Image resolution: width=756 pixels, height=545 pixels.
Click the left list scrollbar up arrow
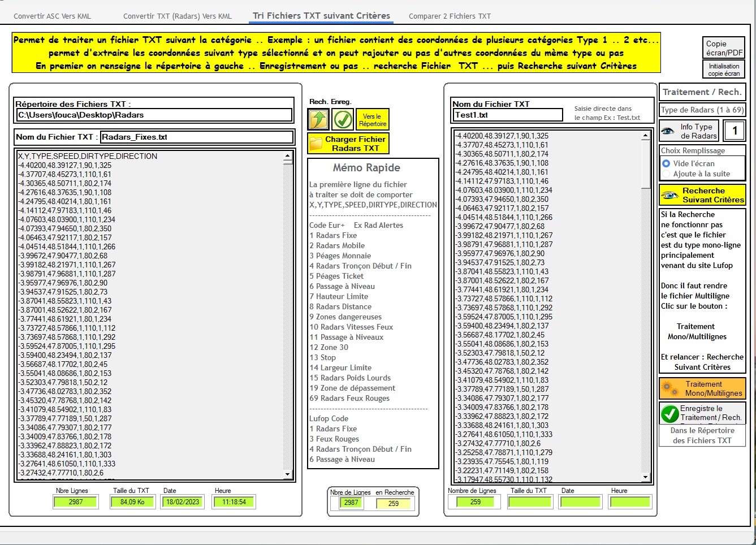point(288,155)
